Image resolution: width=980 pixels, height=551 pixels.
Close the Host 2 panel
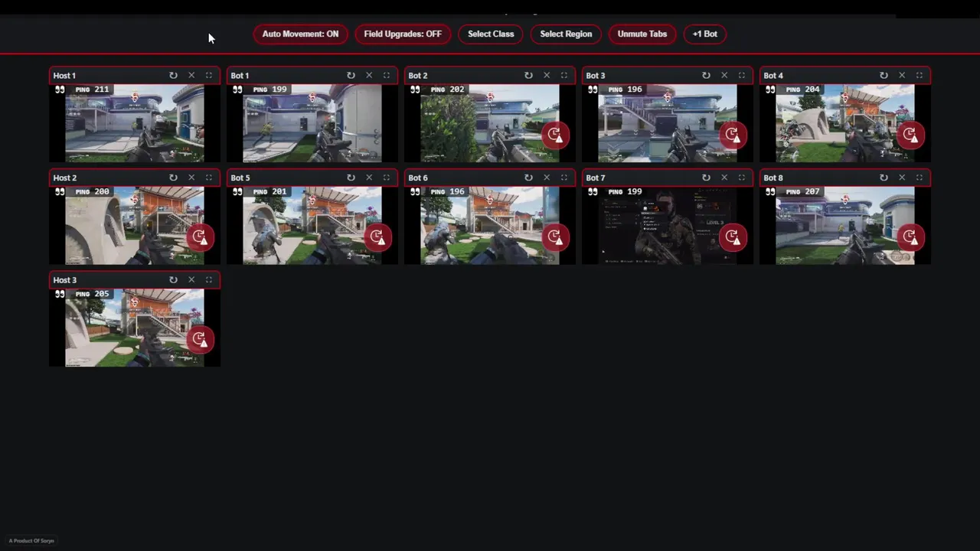coord(191,178)
